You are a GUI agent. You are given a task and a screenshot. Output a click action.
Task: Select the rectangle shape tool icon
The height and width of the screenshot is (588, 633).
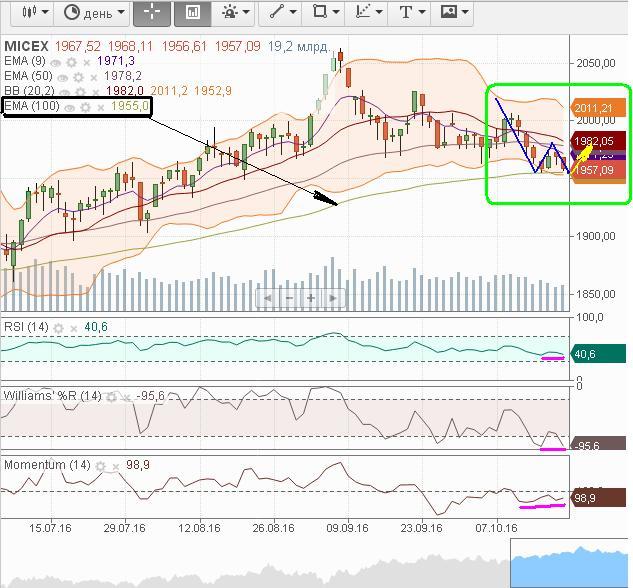pyautogui.click(x=320, y=11)
